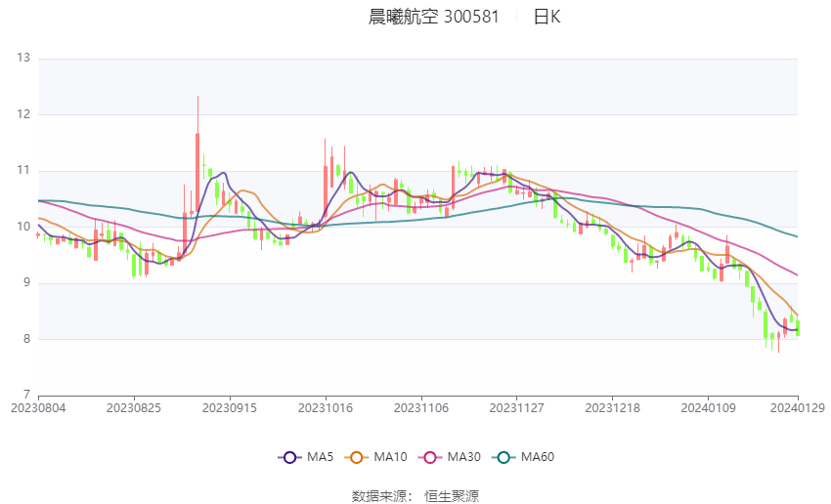Click x-axis date label 20240129

pyautogui.click(x=797, y=408)
